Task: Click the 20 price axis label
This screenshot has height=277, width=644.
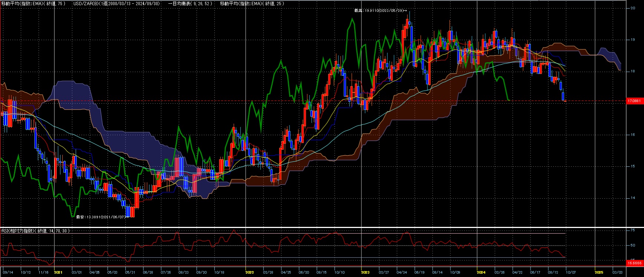Action: point(633,8)
